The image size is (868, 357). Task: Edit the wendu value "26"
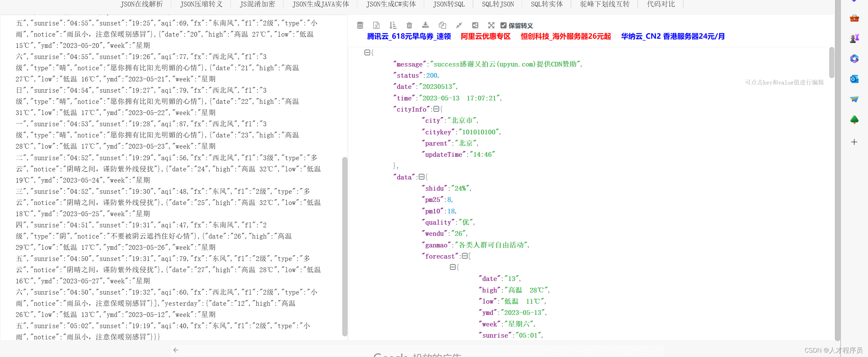(x=458, y=233)
